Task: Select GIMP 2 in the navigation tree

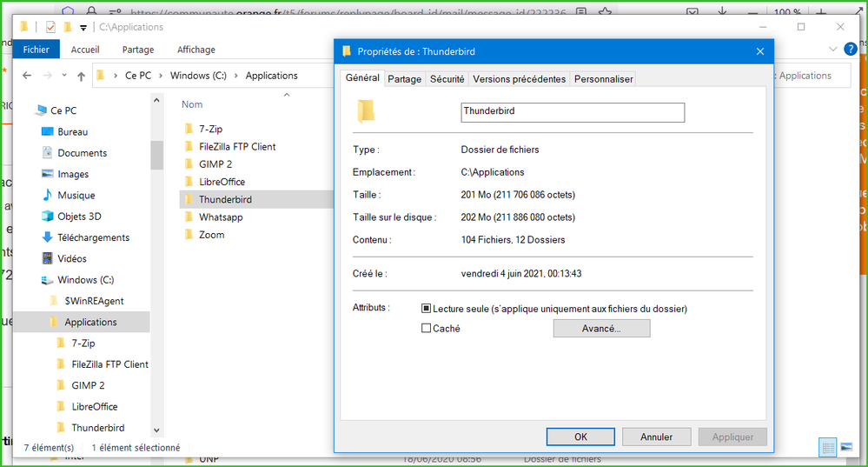Action: [88, 385]
